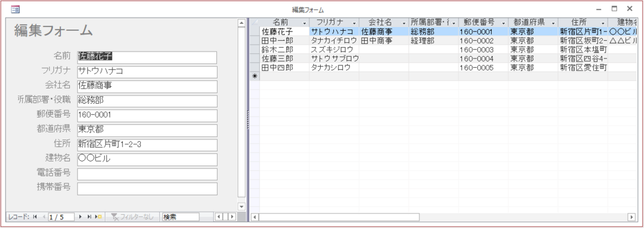This screenshot has width=644, height=228.
Task: Click cell 経理部 in datasheet
Action: click(x=434, y=40)
